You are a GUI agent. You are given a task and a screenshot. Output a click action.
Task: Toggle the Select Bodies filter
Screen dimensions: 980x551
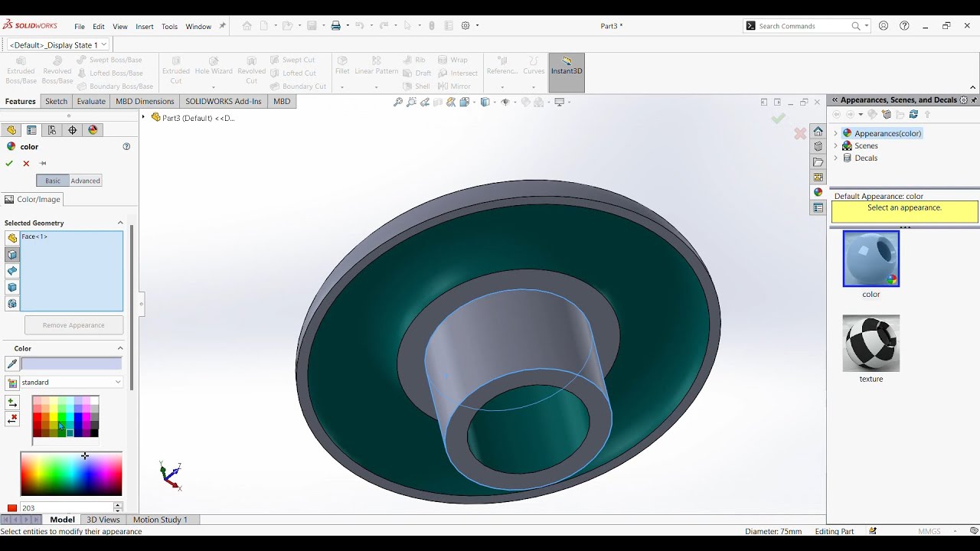(x=12, y=287)
